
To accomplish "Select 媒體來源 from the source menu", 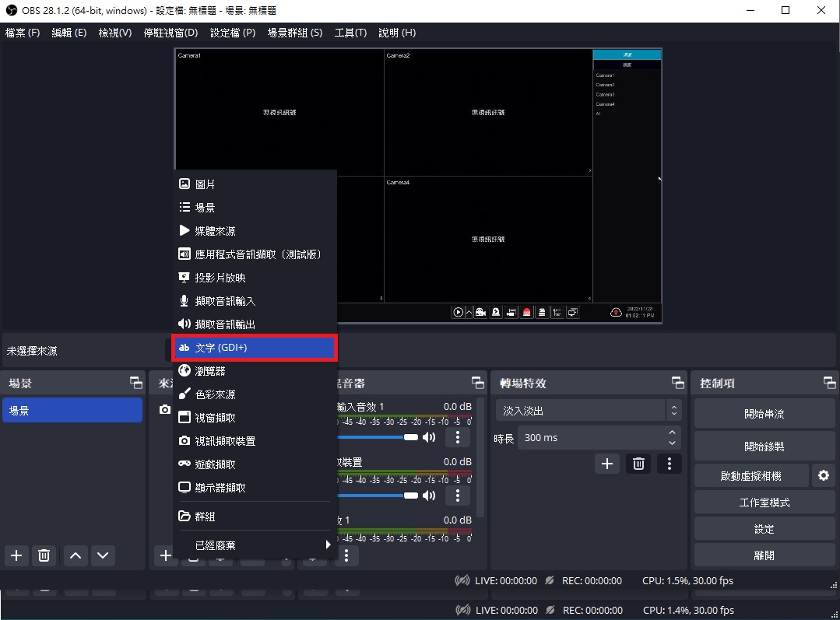I will point(255,231).
